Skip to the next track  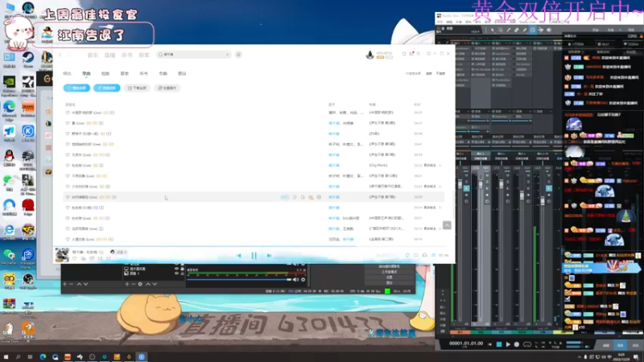[x=269, y=256]
